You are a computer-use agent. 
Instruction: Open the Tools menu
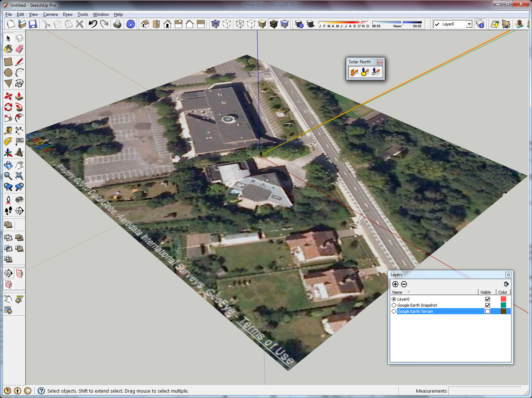pos(83,14)
